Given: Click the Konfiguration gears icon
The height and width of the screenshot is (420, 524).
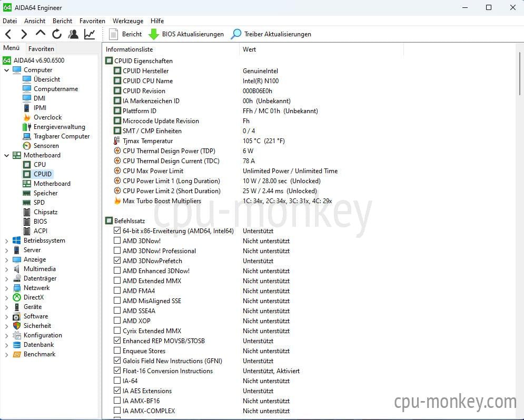Looking at the screenshot, I should pyautogui.click(x=17, y=335).
